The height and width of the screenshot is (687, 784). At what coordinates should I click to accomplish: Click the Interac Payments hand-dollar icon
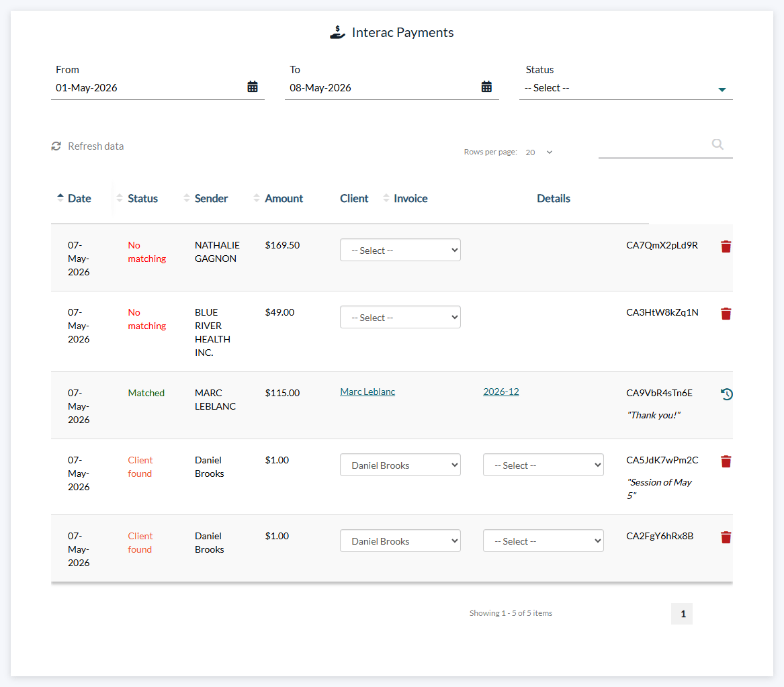click(337, 32)
